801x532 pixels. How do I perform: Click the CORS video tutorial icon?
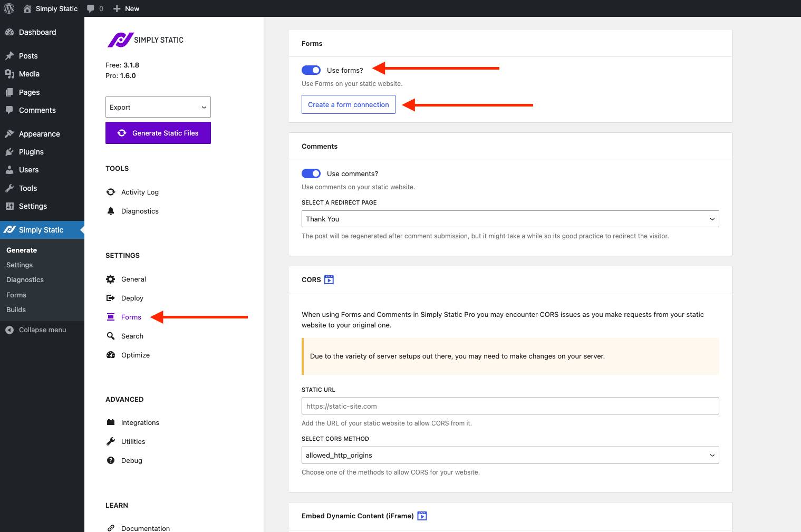coord(329,279)
